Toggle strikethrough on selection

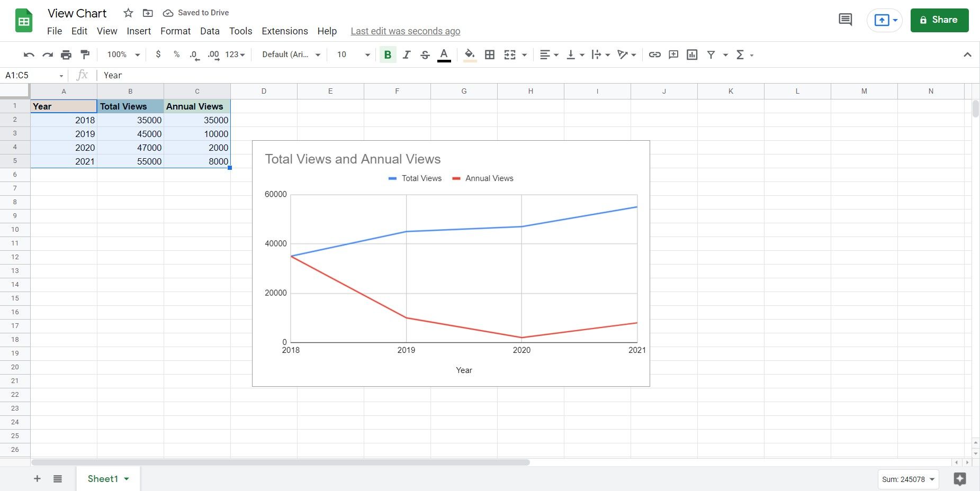point(425,54)
